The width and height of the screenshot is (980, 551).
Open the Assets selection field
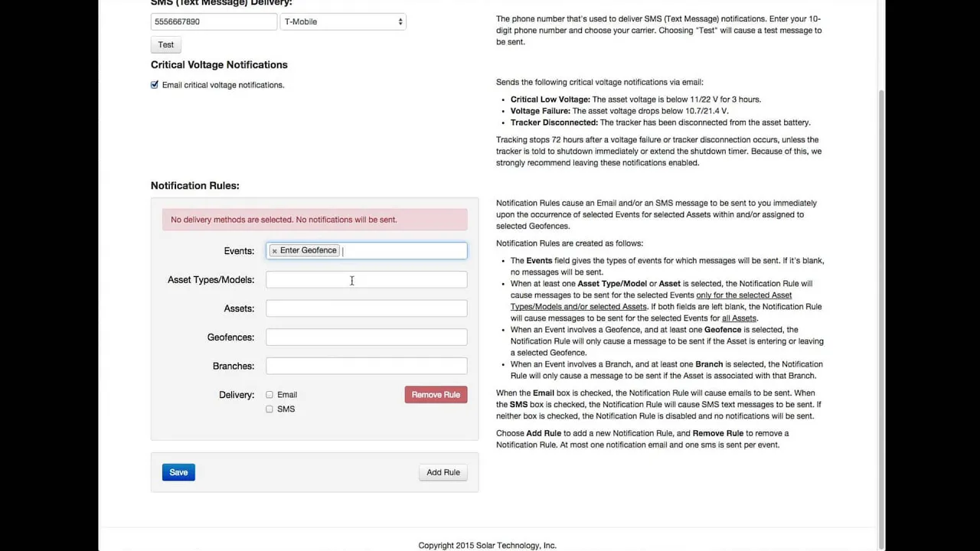click(366, 308)
